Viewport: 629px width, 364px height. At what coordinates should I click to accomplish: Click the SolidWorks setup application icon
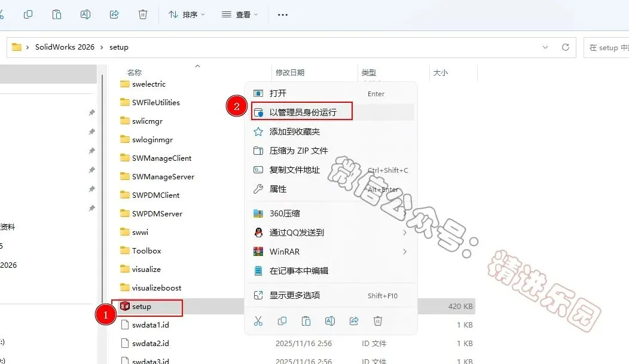click(125, 306)
